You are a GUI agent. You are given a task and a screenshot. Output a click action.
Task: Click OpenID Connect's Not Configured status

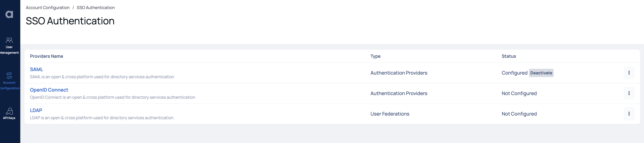coord(519,93)
